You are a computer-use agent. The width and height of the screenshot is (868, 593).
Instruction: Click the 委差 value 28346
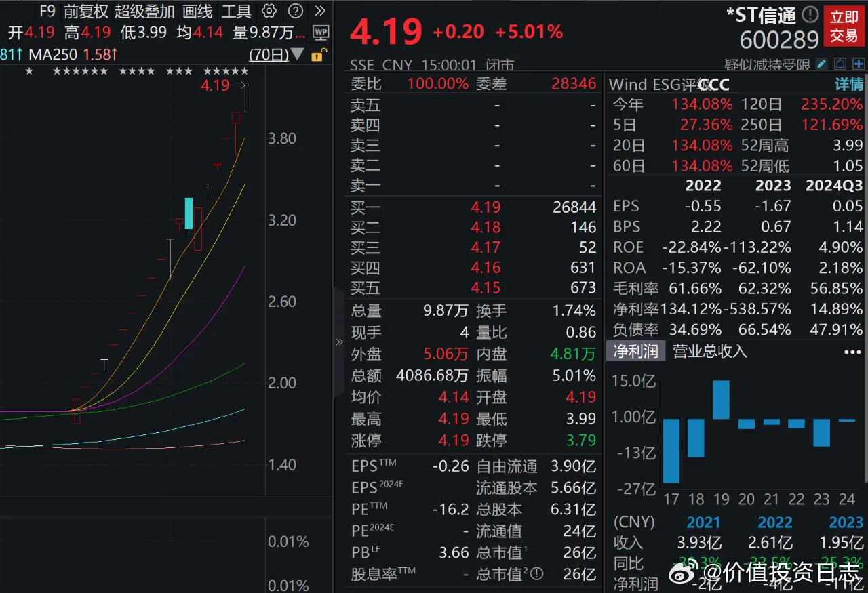pos(574,83)
